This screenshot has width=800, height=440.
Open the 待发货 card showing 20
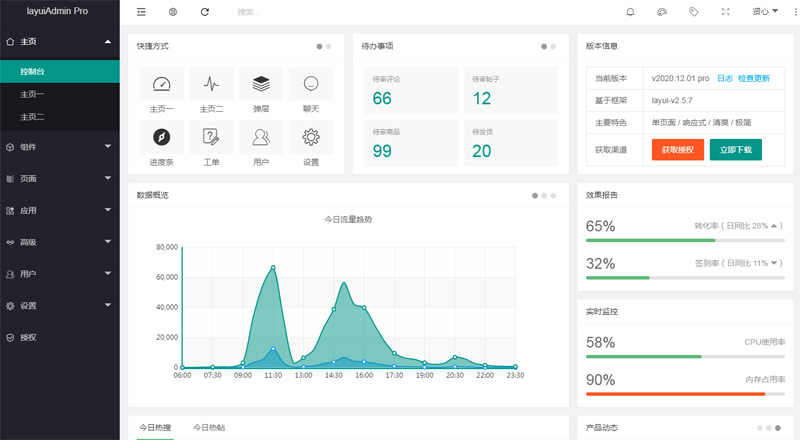511,143
